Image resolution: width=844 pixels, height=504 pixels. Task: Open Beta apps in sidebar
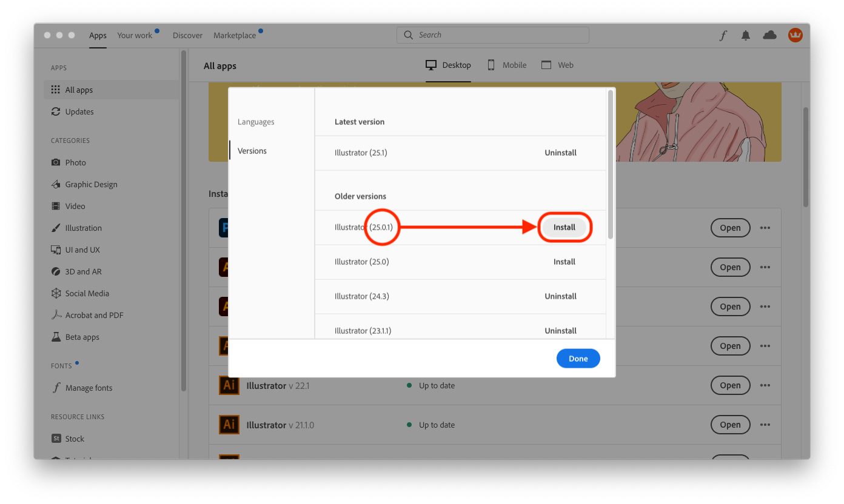pos(82,337)
